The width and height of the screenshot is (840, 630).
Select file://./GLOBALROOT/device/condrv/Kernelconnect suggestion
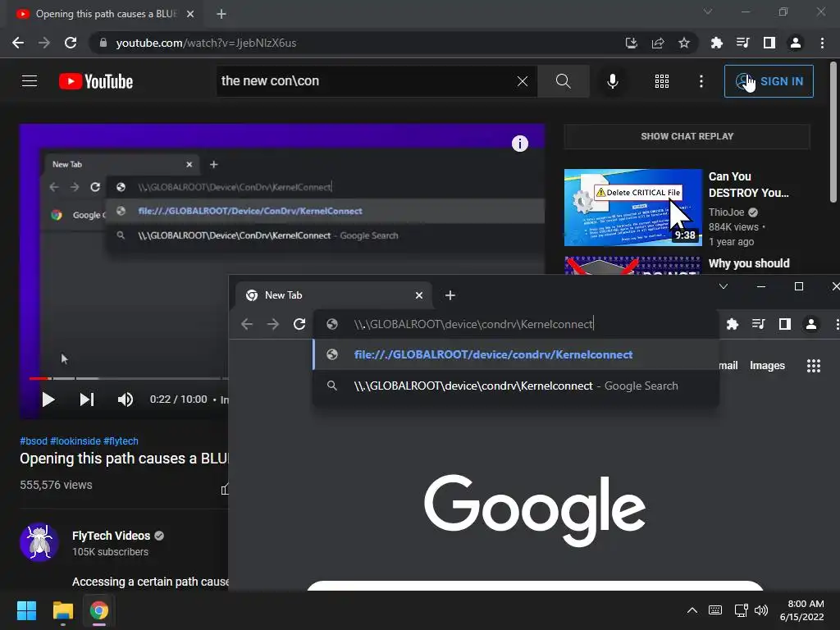coord(517,354)
